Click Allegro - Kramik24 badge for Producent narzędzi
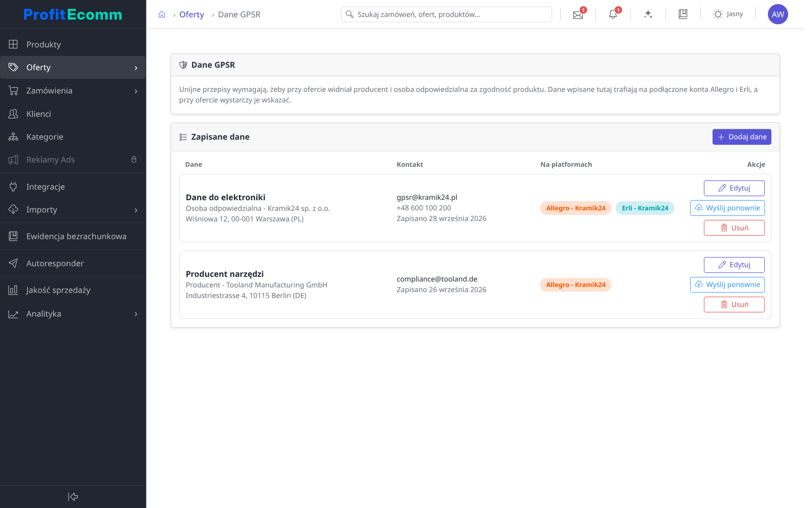This screenshot has width=812, height=508. [575, 284]
